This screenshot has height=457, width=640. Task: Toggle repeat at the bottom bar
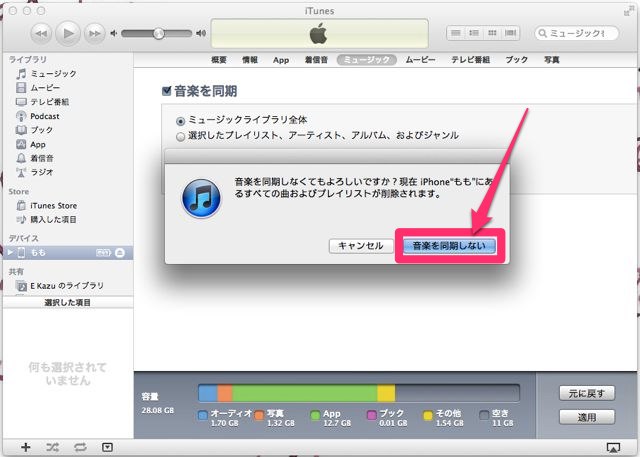80,447
